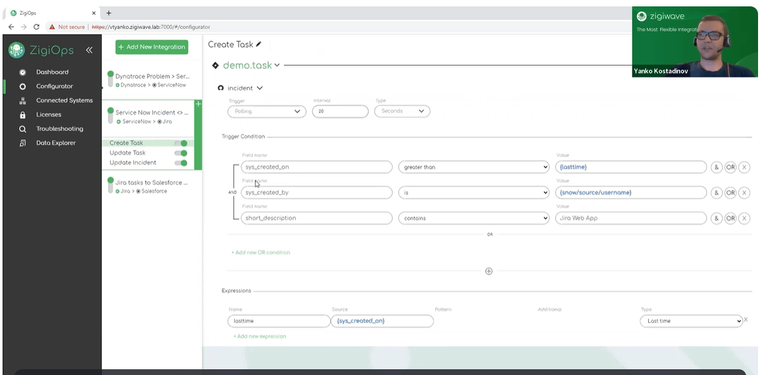Open a new browser tab
The width and height of the screenshot is (760, 375).
pos(109,13)
